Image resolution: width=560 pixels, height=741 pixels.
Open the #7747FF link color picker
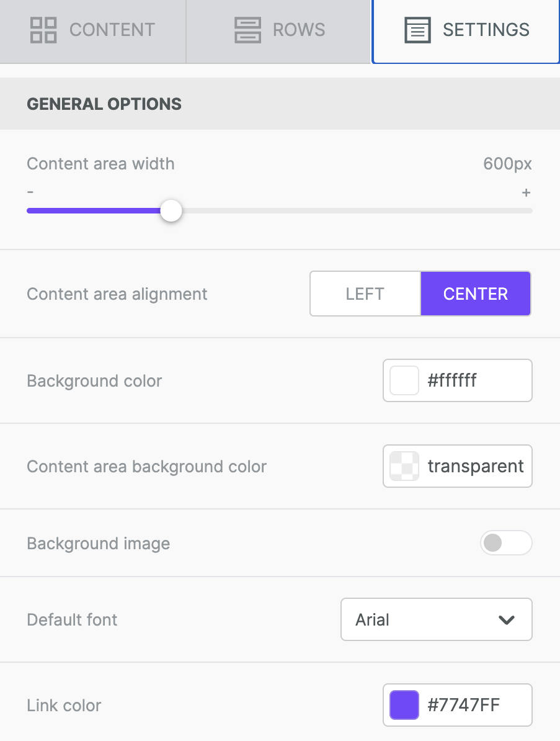[x=457, y=705]
